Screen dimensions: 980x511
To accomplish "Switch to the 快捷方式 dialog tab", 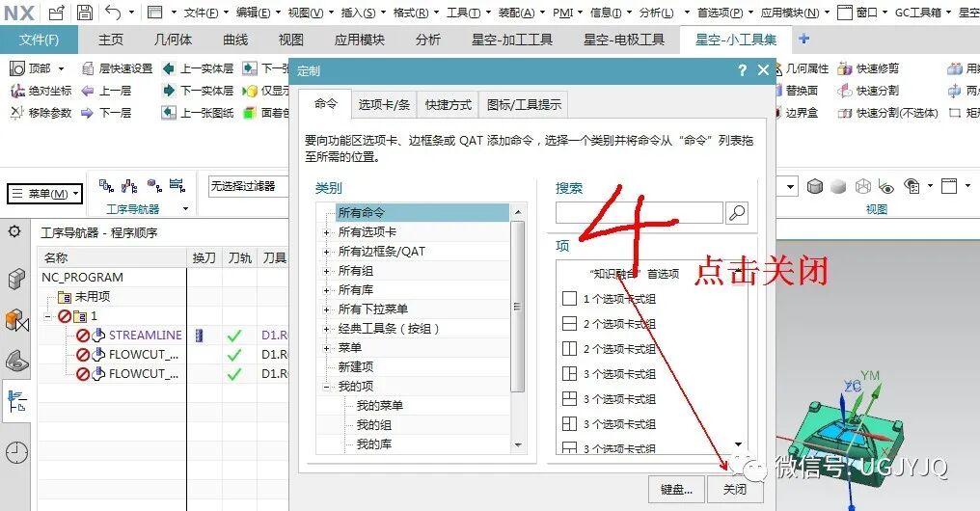I will pyautogui.click(x=449, y=105).
